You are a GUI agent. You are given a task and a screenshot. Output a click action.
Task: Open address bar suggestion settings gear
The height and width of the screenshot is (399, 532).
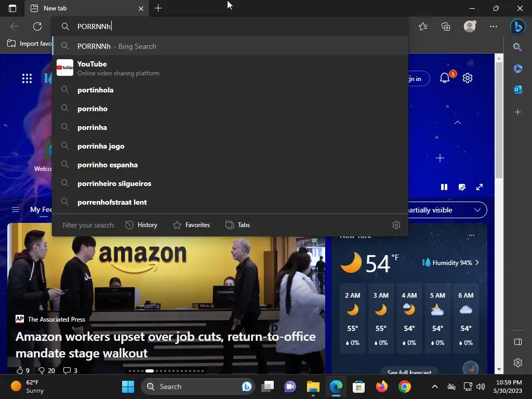pyautogui.click(x=396, y=225)
